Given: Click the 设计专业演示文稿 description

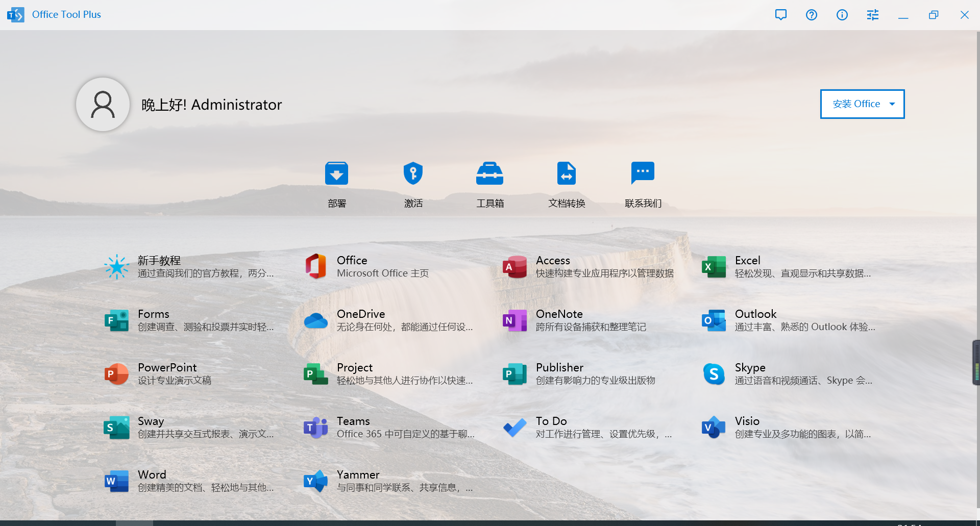Looking at the screenshot, I should click(x=175, y=381).
